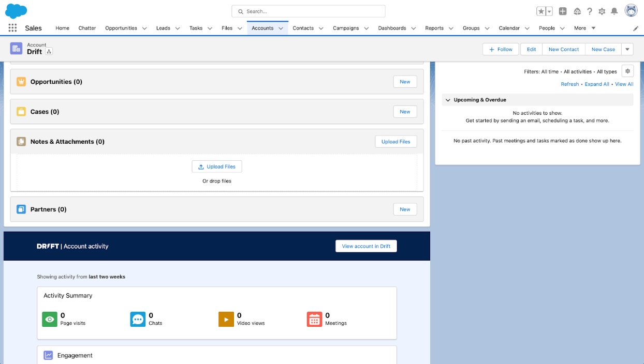
Task: Open the Favorites star icon
Action: [x=541, y=11]
